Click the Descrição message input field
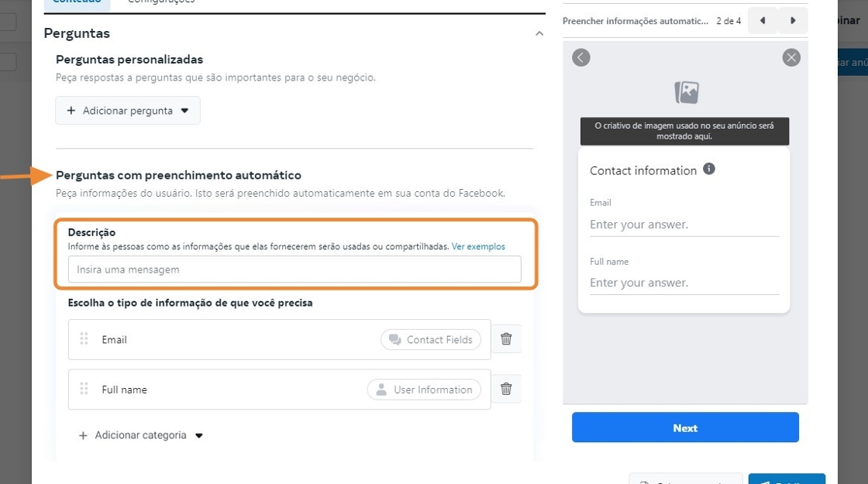Viewport: 868px width, 484px height. click(294, 269)
